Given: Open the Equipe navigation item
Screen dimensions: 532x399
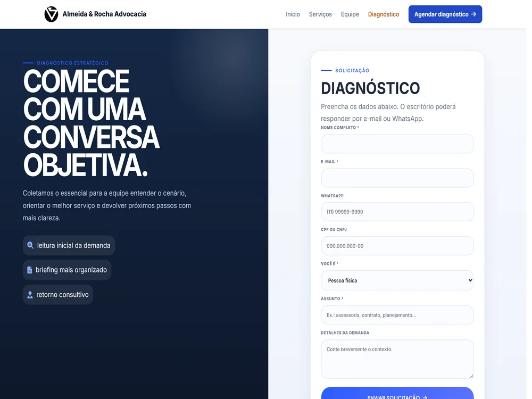Looking at the screenshot, I should [x=350, y=14].
